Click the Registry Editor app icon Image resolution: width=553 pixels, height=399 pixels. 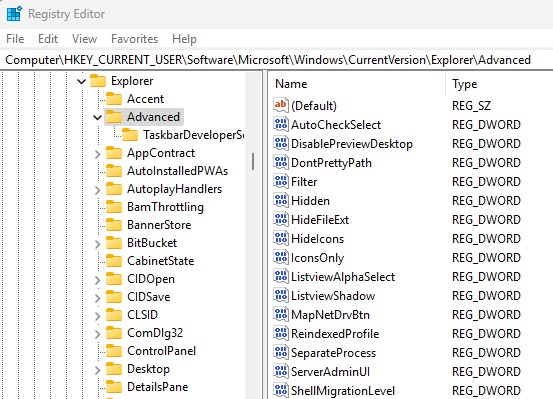click(14, 14)
